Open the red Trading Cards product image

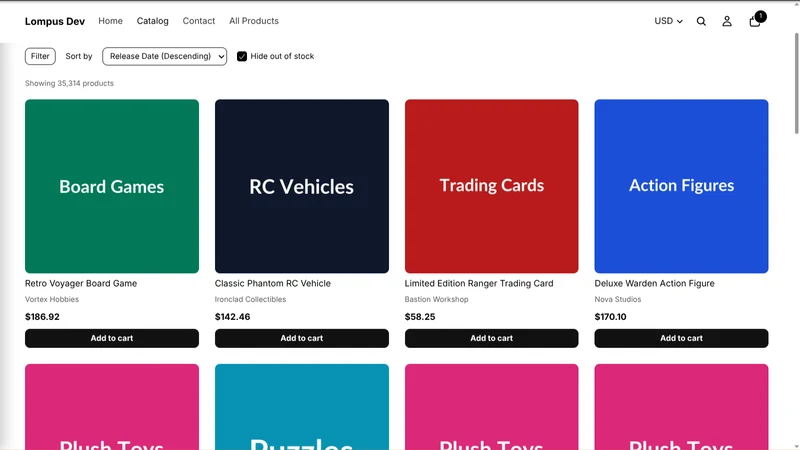(491, 186)
